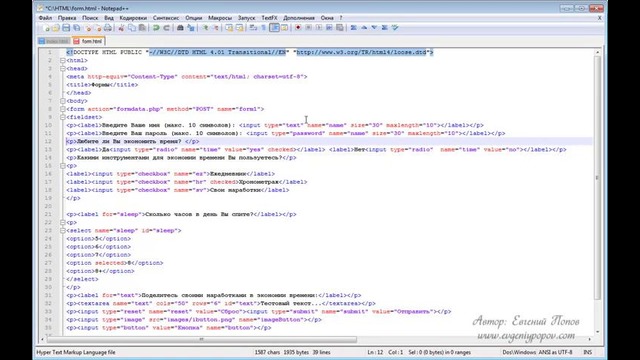Screen dimensions: 640x360
Task: Click the Redo toolbar icon
Action: (166, 28)
